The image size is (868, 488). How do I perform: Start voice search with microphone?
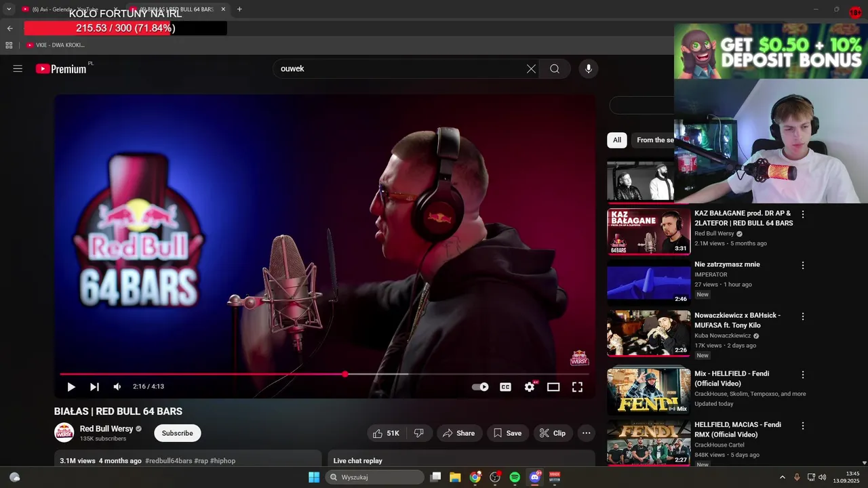point(588,68)
